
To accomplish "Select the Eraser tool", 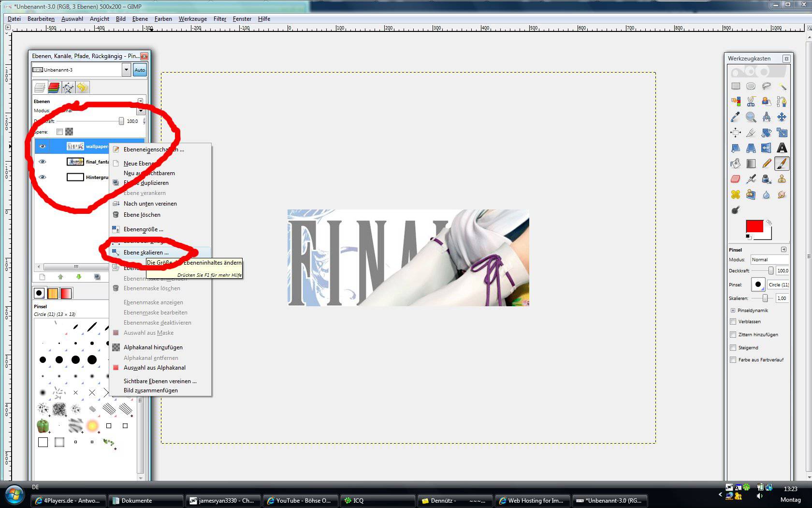I will pyautogui.click(x=736, y=179).
